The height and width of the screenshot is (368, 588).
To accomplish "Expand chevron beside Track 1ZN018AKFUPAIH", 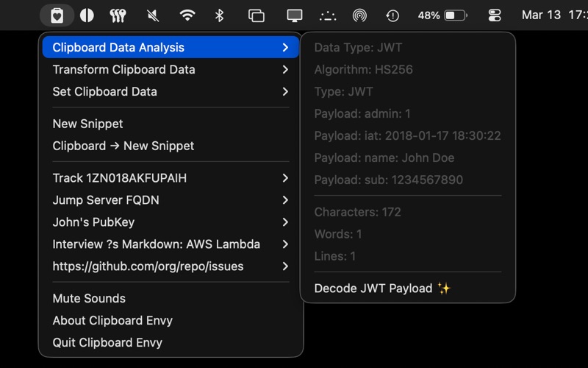I will (285, 178).
